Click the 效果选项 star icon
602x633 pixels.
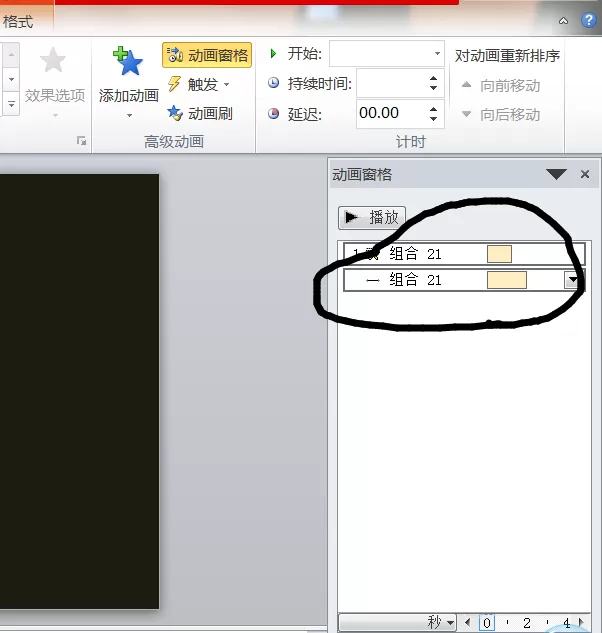(53, 60)
